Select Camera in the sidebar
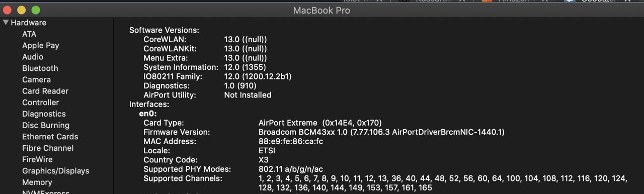 [36, 79]
